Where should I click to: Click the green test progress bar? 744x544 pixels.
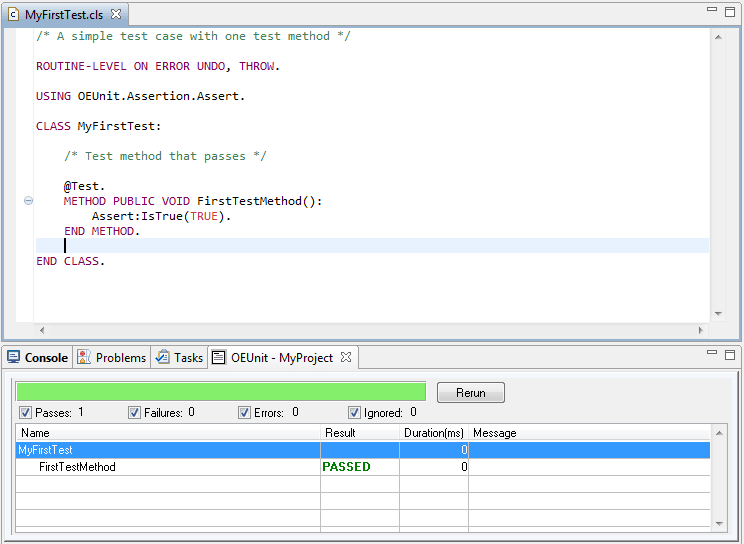point(221,392)
